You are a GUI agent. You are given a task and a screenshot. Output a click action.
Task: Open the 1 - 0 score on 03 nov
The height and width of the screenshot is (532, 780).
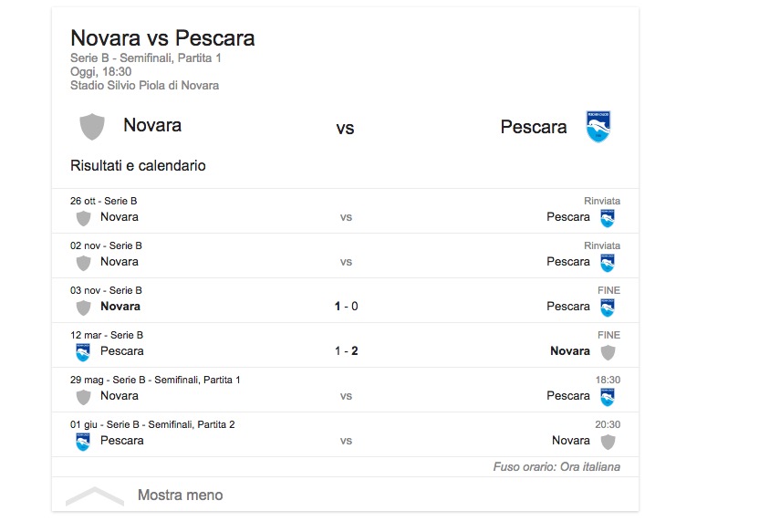point(346,307)
